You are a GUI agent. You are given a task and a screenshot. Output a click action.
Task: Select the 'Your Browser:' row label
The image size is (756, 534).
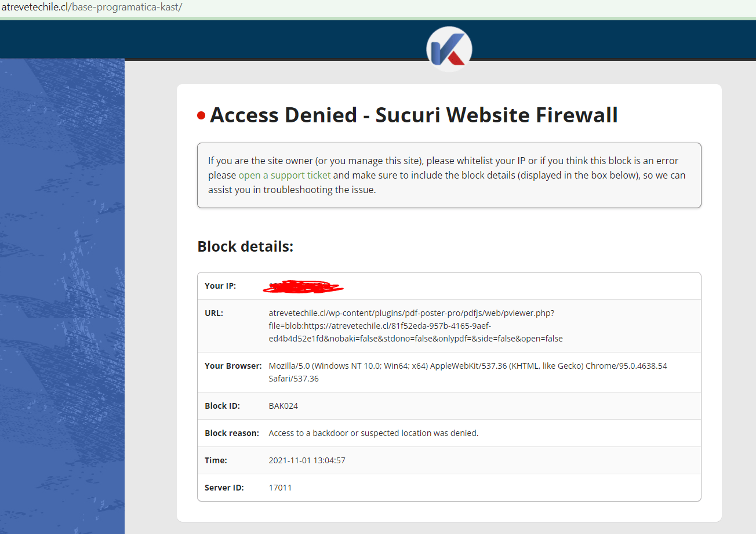point(233,366)
